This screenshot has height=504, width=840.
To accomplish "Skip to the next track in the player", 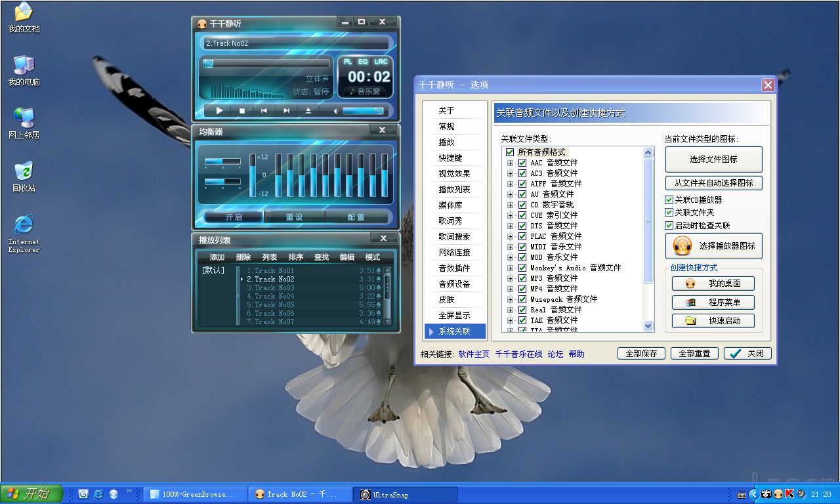I will tap(286, 111).
